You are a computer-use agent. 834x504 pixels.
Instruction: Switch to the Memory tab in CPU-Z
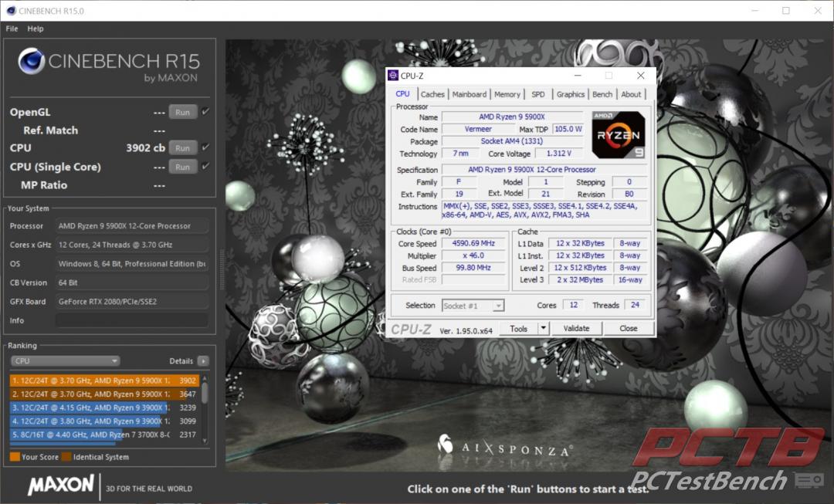pyautogui.click(x=507, y=94)
